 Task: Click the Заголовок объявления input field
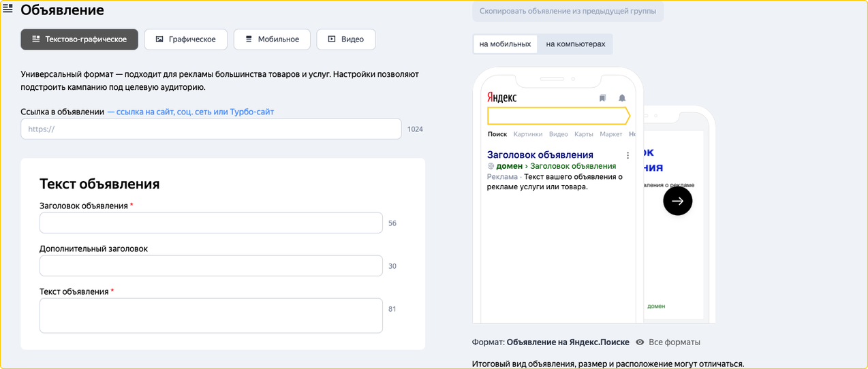pos(211,223)
